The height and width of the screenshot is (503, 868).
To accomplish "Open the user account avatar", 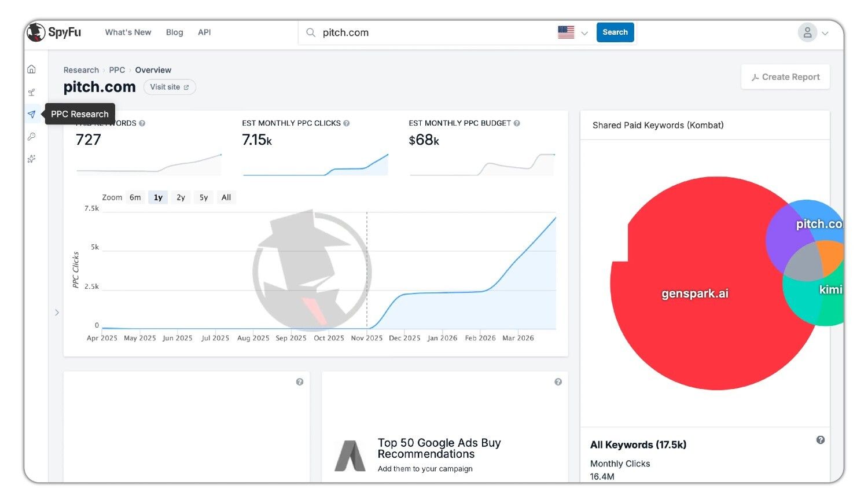I will (807, 32).
